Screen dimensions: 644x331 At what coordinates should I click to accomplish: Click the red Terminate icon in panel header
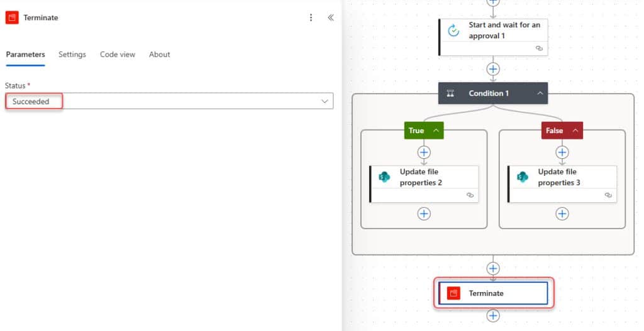pyautogui.click(x=12, y=18)
